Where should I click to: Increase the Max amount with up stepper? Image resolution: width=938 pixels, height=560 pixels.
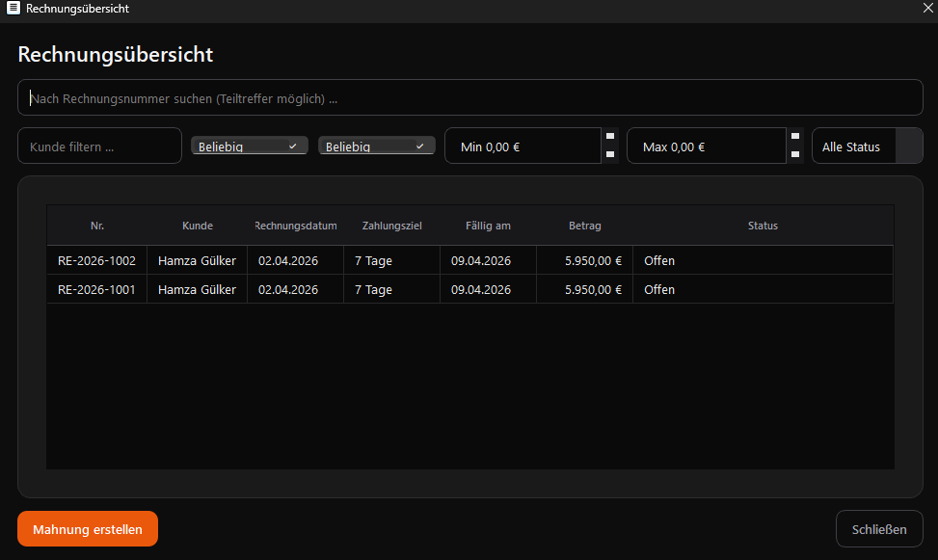[x=795, y=137]
